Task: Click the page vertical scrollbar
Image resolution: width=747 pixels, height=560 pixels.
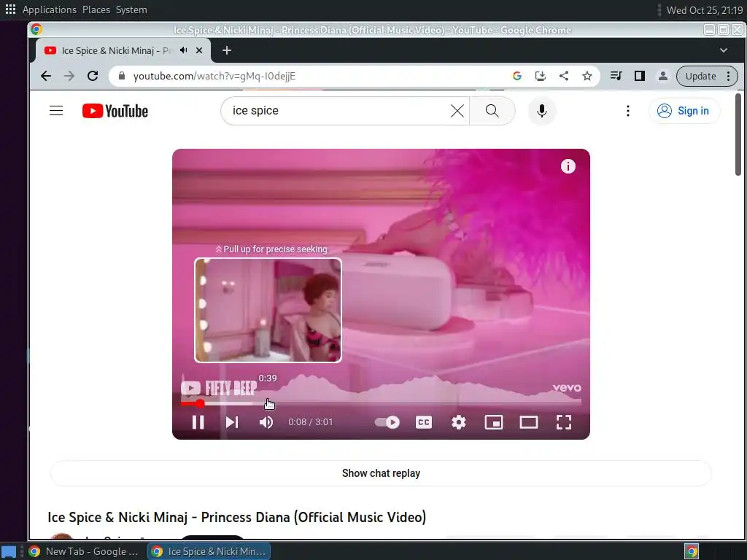Action: click(738, 134)
